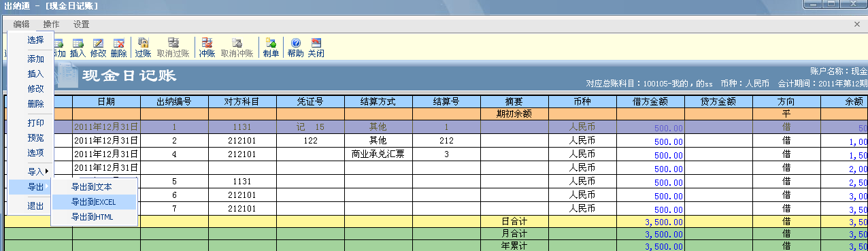Screen dimensions: 868x251
Task: Click the "币种：人民币" header label
Action: coord(744,84)
